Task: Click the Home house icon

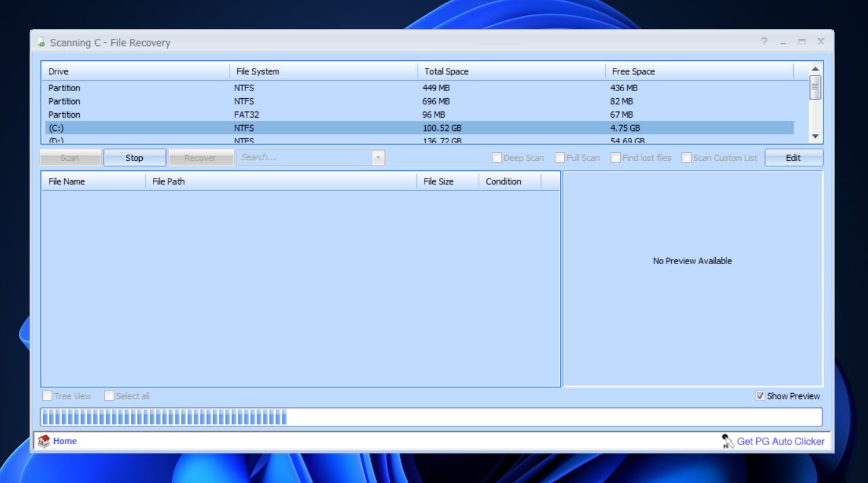Action: click(x=44, y=441)
